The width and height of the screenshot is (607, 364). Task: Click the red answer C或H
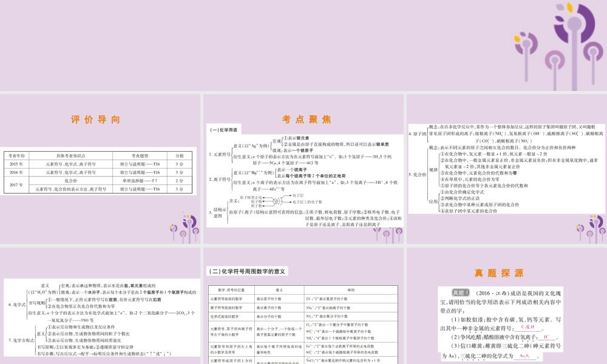(527, 327)
